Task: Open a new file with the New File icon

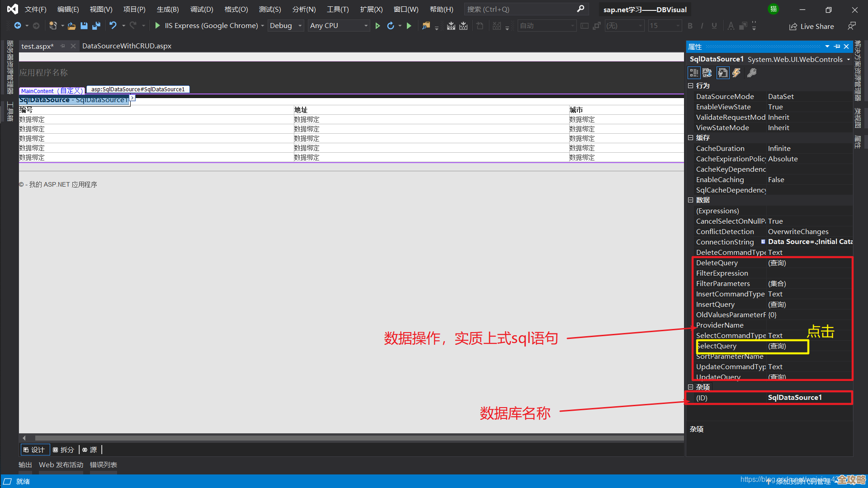Action: pos(53,26)
